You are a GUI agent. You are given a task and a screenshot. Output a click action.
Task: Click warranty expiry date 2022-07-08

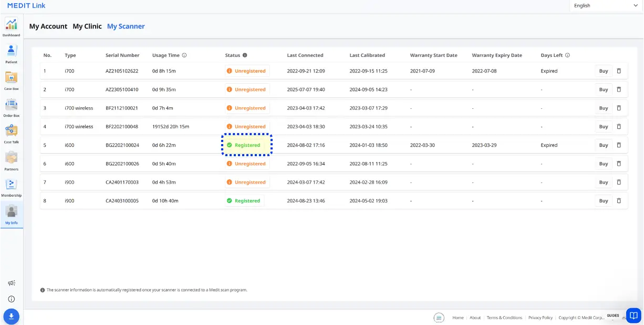484,71
